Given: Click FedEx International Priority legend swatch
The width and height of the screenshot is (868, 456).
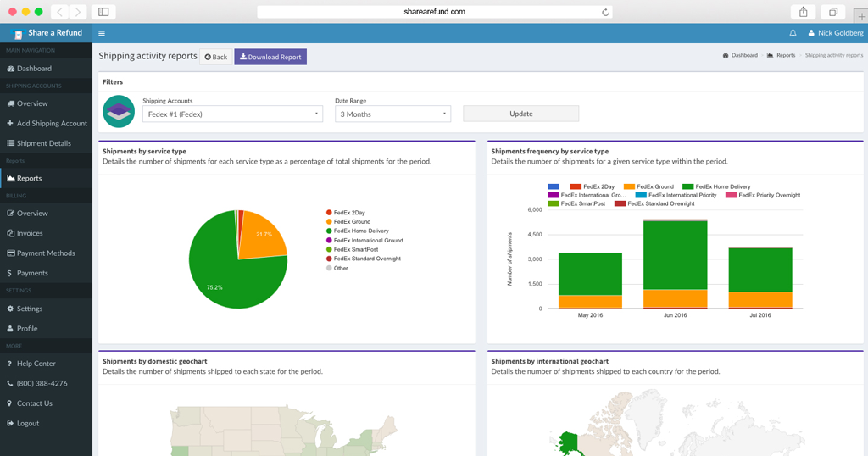Looking at the screenshot, I should coord(641,195).
